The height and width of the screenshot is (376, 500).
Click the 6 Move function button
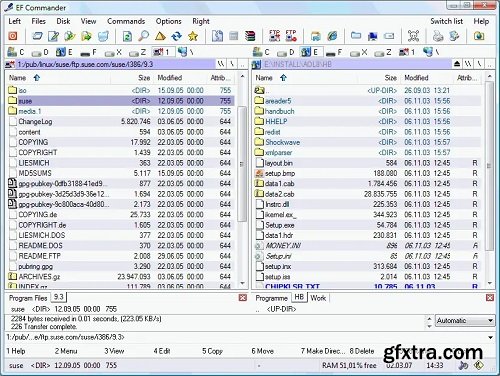click(x=263, y=351)
